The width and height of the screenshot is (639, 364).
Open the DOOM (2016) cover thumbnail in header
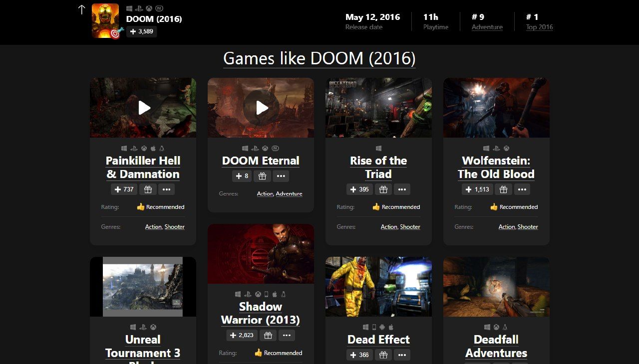pos(105,21)
